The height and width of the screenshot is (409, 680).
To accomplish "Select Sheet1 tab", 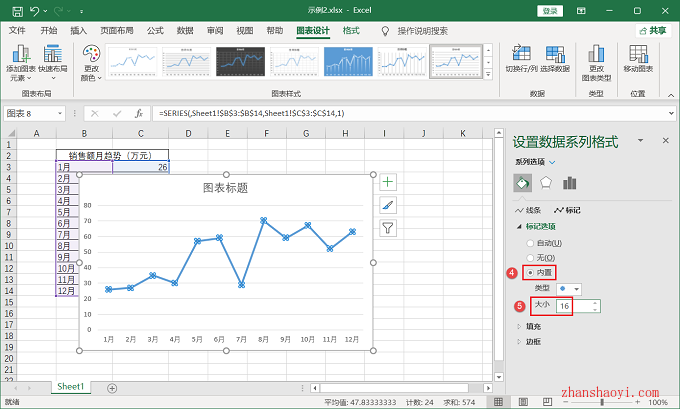I will click(70, 387).
